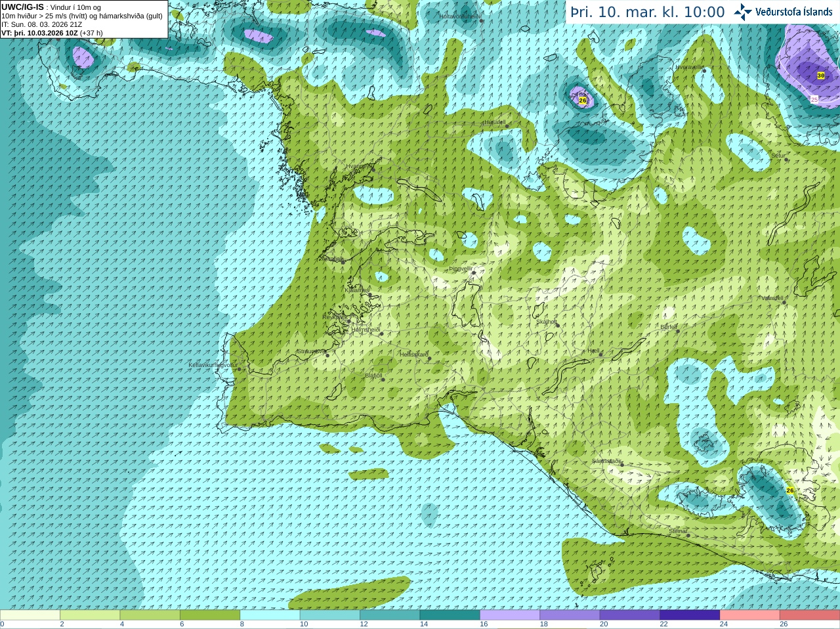Click the UWC/IG-IS model title
This screenshot has width=840, height=629.
click(23, 7)
